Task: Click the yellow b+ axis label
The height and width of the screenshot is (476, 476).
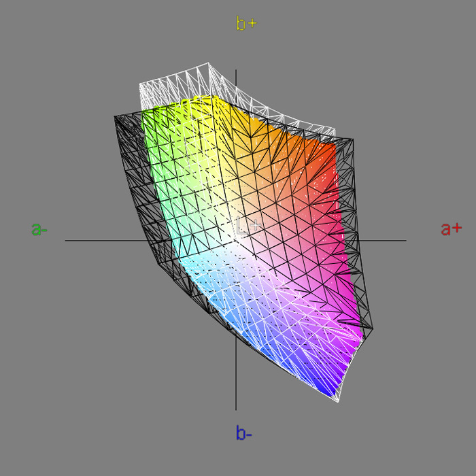Action: (246, 24)
